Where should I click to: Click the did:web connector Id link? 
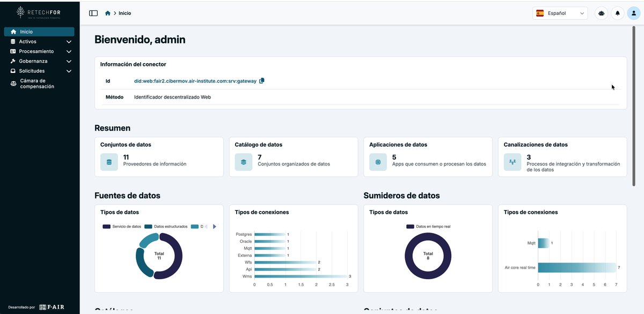pyautogui.click(x=195, y=81)
